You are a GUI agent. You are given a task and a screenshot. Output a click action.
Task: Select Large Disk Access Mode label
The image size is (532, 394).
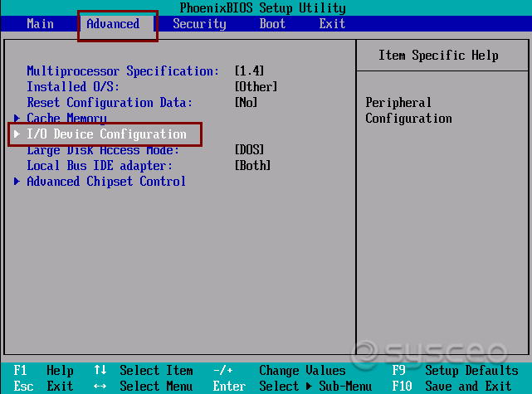point(103,150)
